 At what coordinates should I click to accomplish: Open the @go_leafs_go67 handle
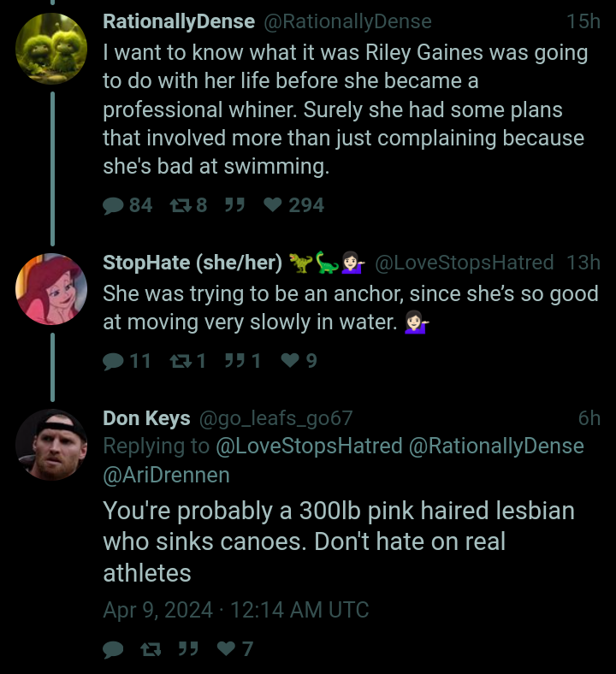coord(275,418)
